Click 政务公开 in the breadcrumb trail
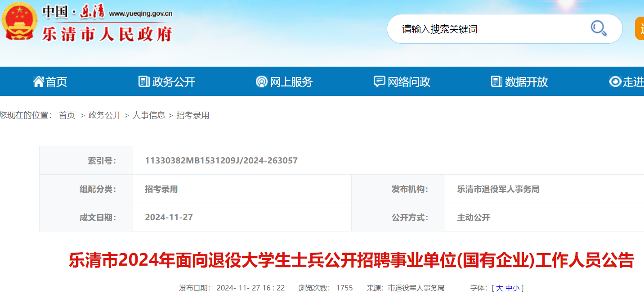This screenshot has width=644, height=299. [105, 115]
